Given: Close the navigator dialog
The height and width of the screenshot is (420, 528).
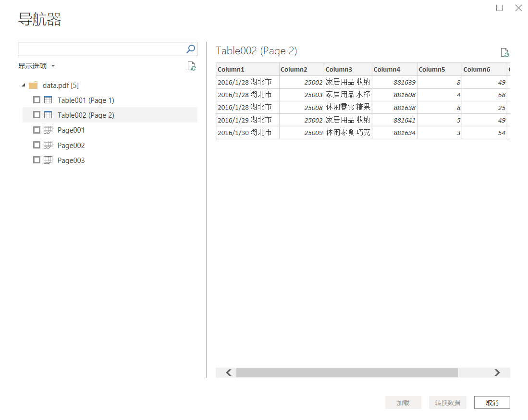Looking at the screenshot, I should (518, 8).
